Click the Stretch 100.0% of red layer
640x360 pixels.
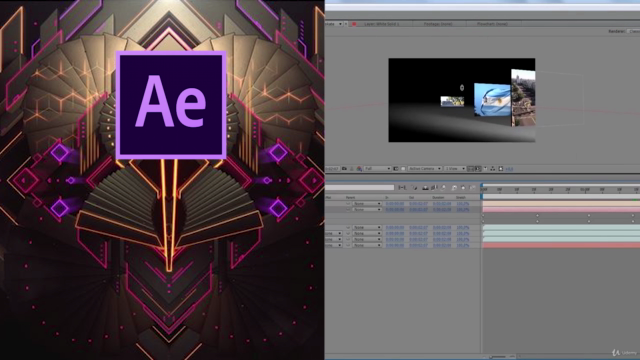(x=463, y=245)
